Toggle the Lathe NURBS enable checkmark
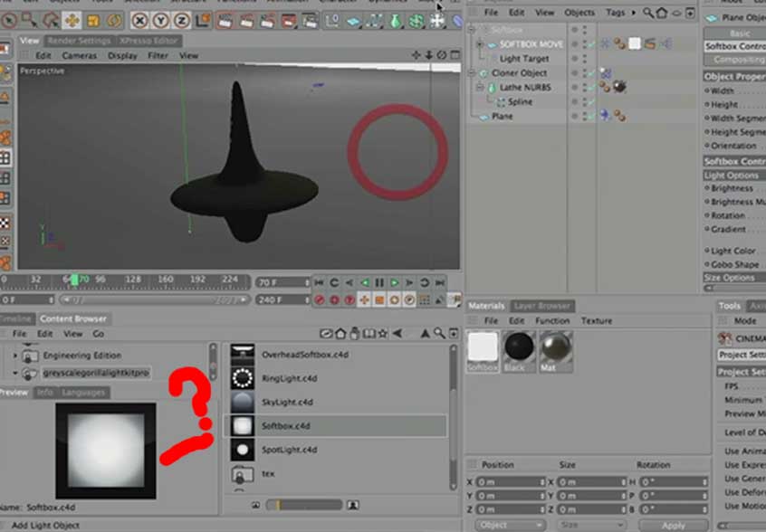This screenshot has width=766, height=532. 591,88
